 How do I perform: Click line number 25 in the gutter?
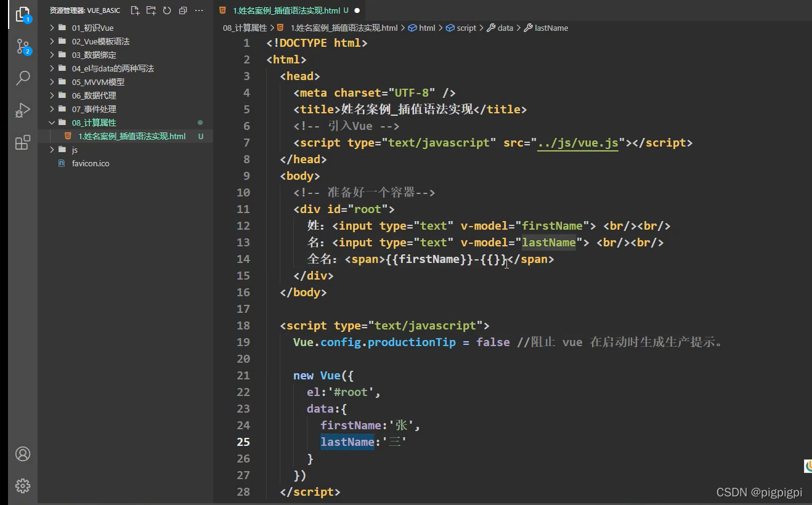click(x=243, y=442)
